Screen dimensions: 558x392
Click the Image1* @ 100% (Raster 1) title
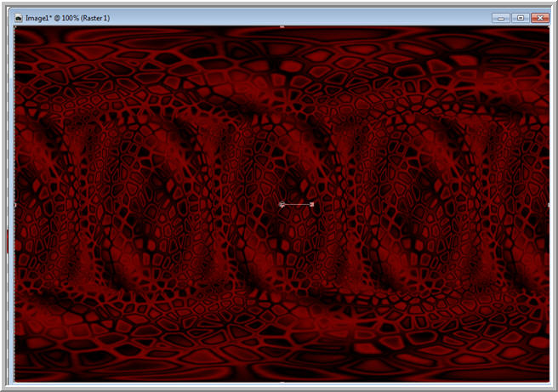point(67,18)
